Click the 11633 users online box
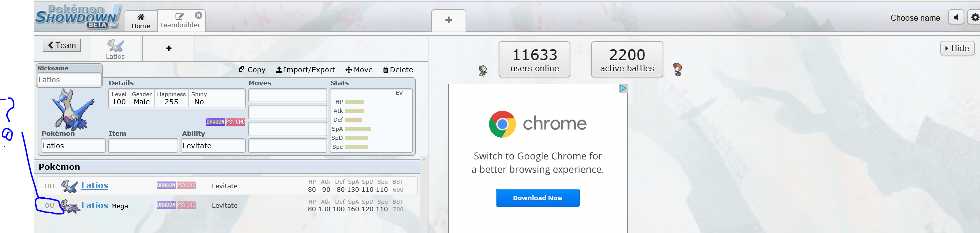This screenshot has height=233, width=980. (x=535, y=59)
